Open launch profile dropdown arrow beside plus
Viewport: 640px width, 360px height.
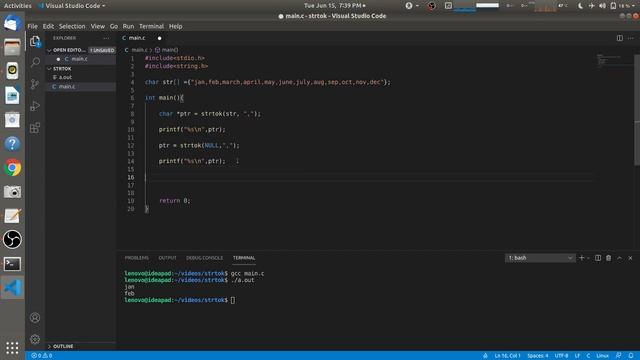(588, 258)
